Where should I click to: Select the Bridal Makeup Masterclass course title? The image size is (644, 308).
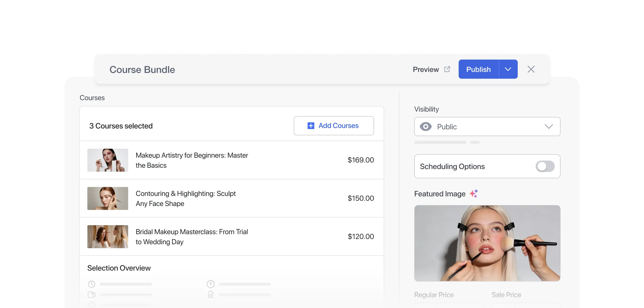click(x=192, y=237)
